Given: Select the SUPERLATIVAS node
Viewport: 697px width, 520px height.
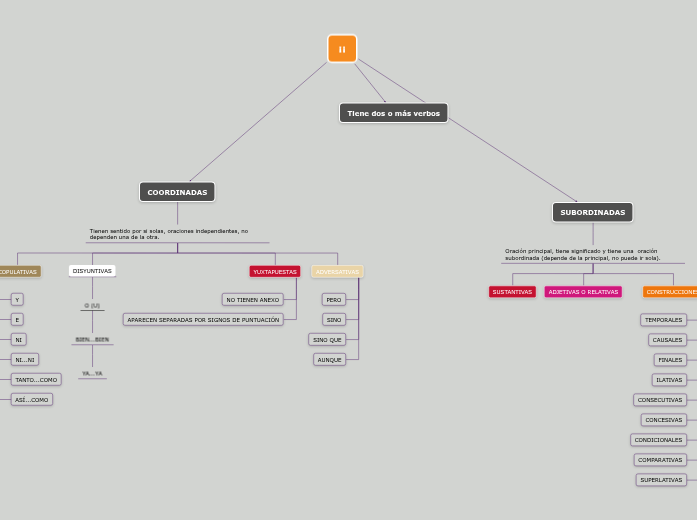Looking at the screenshot, I should [661, 480].
